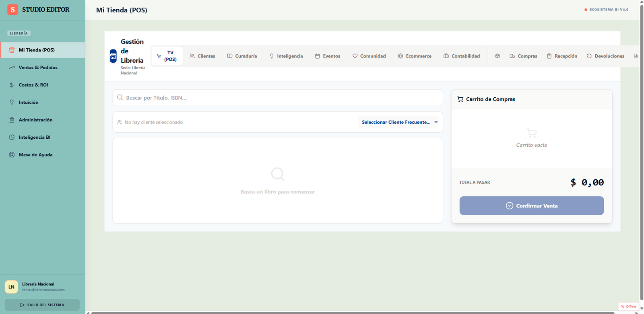644x314 pixels.
Task: Click the lifebuoy icon for Mesa de Ayuda
Action: (x=12, y=155)
